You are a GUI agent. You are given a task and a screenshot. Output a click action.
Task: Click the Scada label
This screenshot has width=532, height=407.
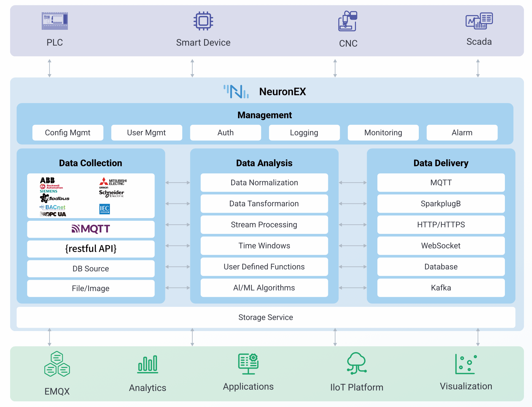(x=479, y=42)
